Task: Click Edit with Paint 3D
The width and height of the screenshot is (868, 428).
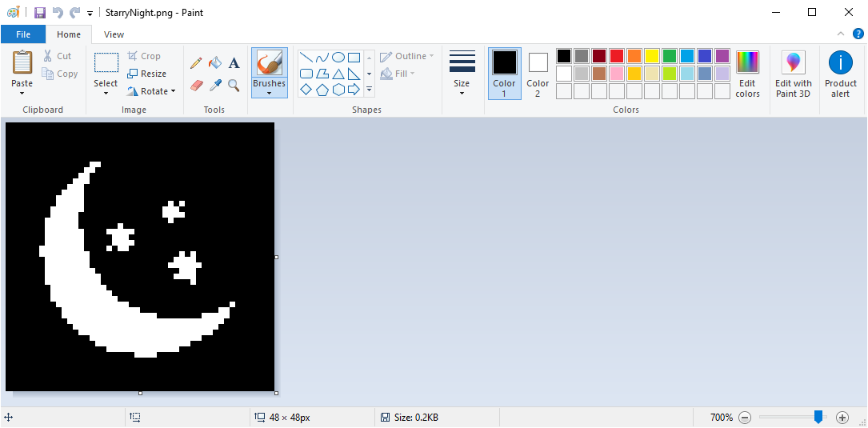Action: click(794, 74)
